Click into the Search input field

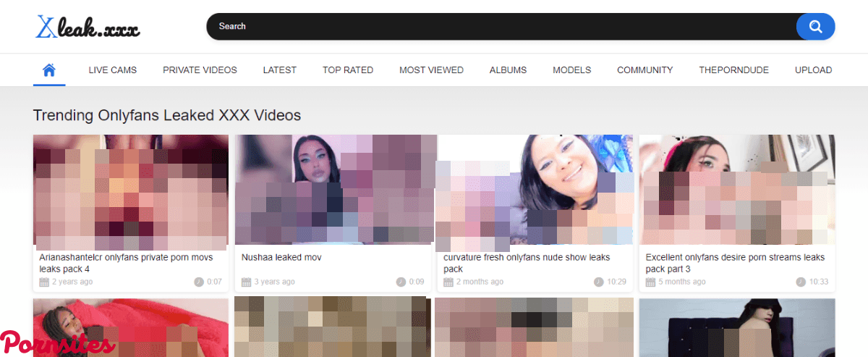[499, 27]
